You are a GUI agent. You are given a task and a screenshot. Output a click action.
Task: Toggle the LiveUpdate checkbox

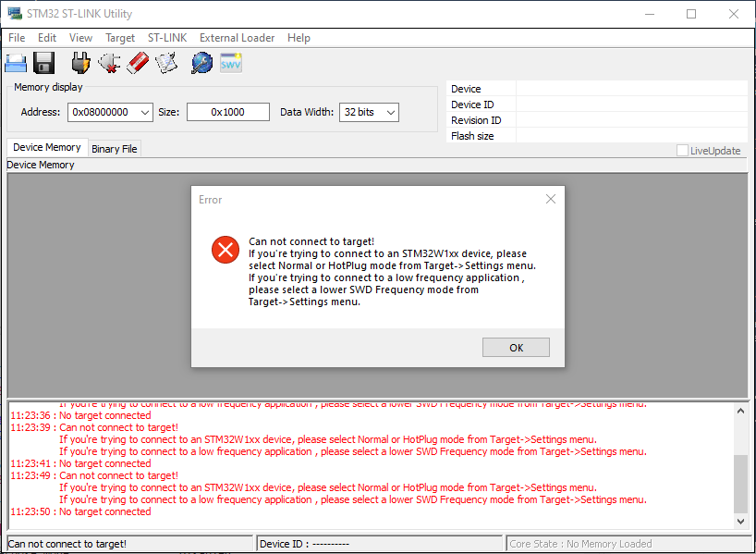coord(682,151)
